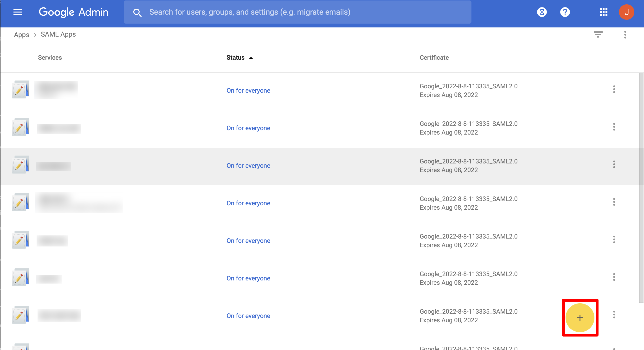Click seventh row's On for everyone status
644x350 pixels.
[x=248, y=316]
